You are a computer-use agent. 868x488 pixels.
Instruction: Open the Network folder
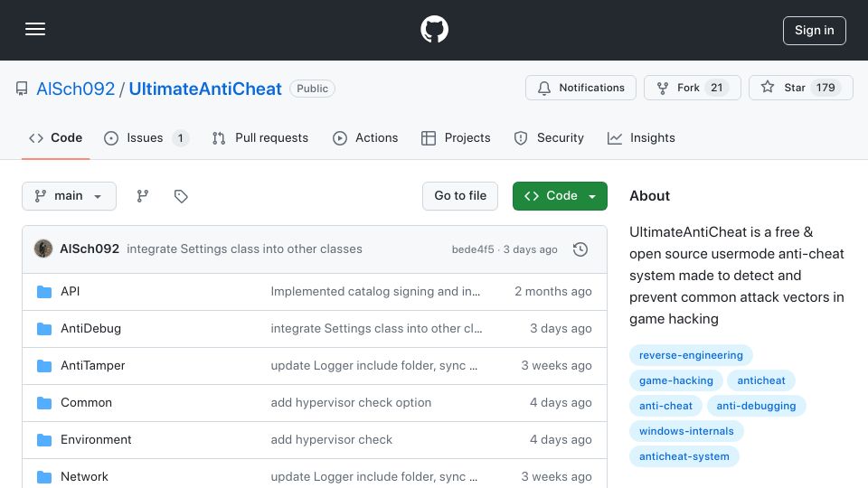coord(84,477)
